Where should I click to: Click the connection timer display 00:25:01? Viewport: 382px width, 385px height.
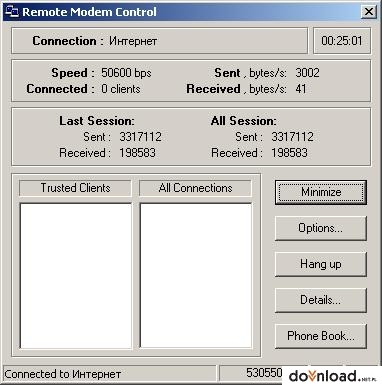point(342,41)
